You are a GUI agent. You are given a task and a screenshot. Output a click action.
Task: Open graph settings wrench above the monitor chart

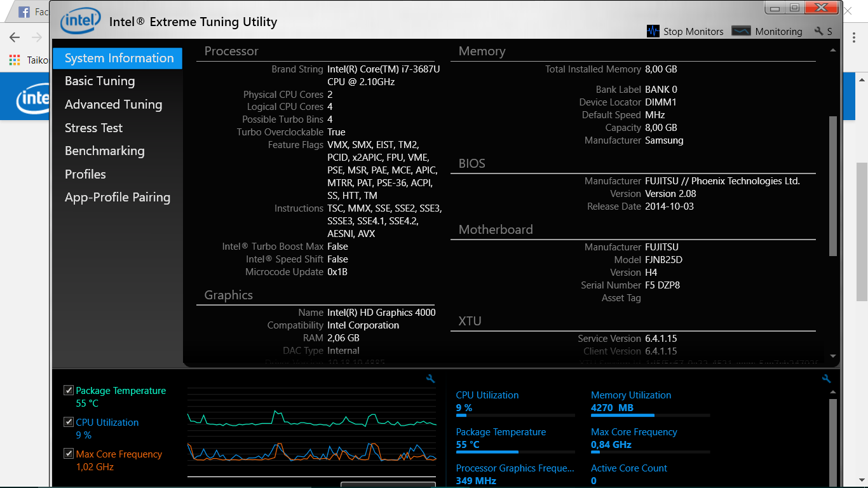coord(431,379)
